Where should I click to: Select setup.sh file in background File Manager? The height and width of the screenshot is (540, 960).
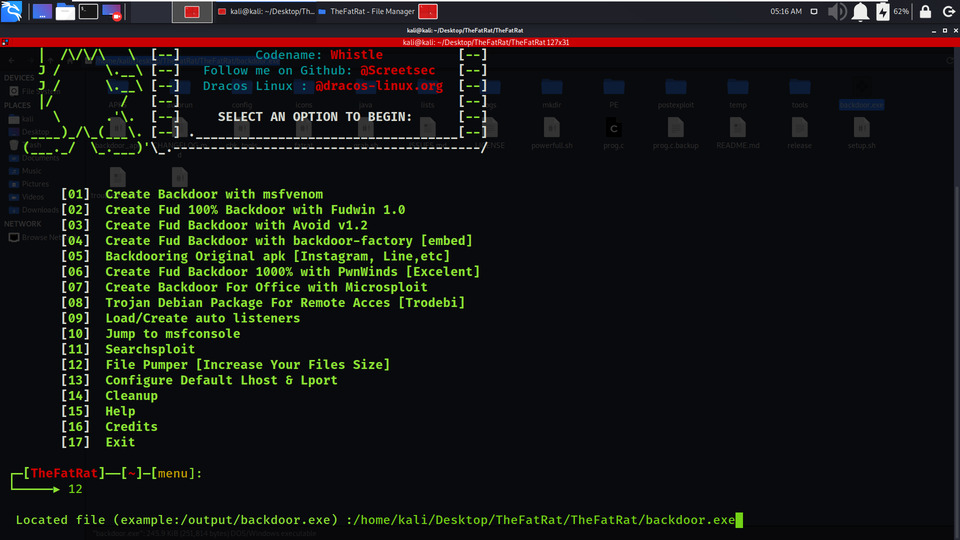click(x=861, y=134)
